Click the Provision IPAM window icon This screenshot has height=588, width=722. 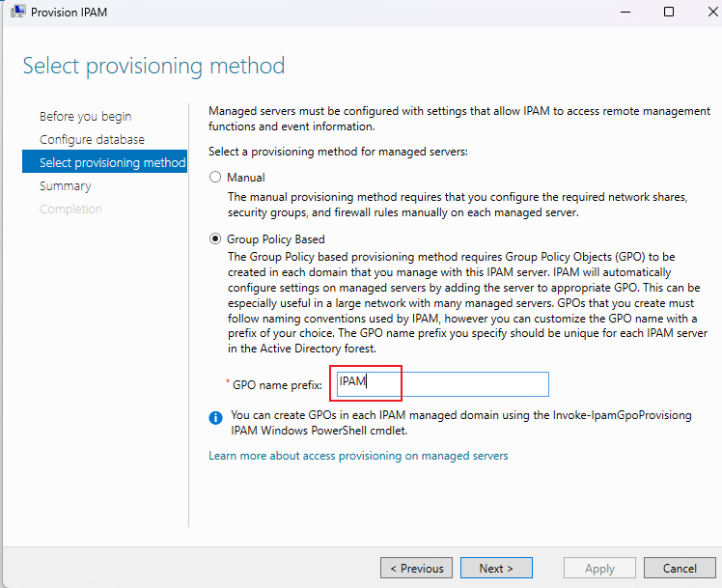click(17, 12)
